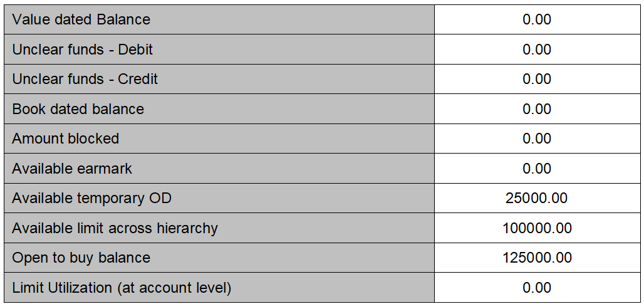Image resolution: width=644 pixels, height=304 pixels.
Task: Click the 'Value dated Balance' label cell
Action: pos(81,19)
